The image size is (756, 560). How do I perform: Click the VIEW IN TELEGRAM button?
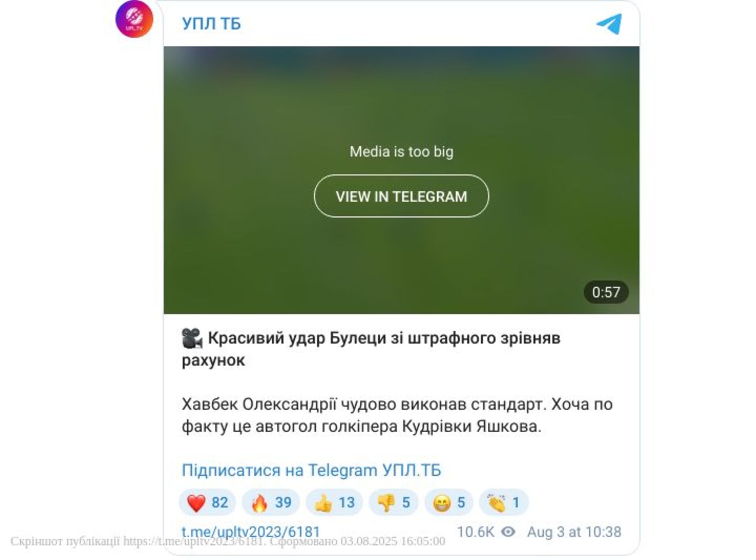tap(401, 196)
